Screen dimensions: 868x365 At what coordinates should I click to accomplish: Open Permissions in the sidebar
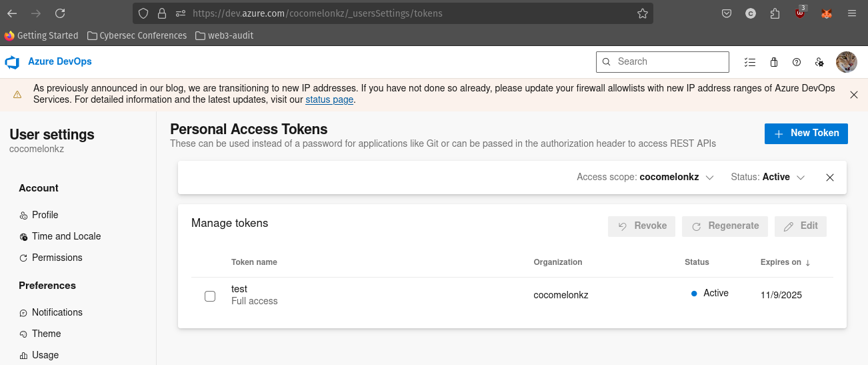51,258
